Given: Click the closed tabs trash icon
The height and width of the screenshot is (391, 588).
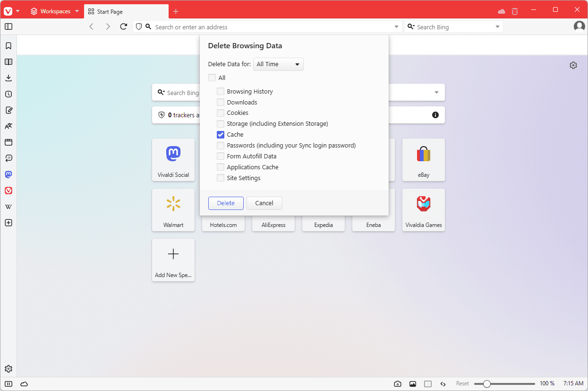Looking at the screenshot, I should point(515,11).
